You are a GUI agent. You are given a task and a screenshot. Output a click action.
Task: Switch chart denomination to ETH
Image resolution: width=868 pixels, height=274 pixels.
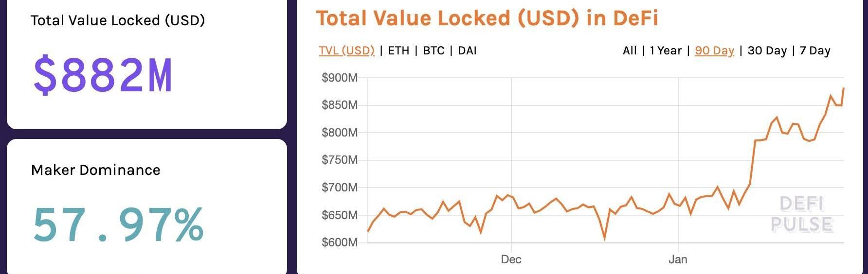[398, 51]
